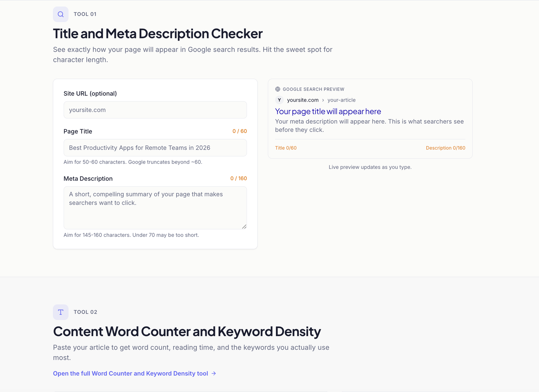
Task: Click the 'See exactly how your page will appear' description
Action: 193,55
